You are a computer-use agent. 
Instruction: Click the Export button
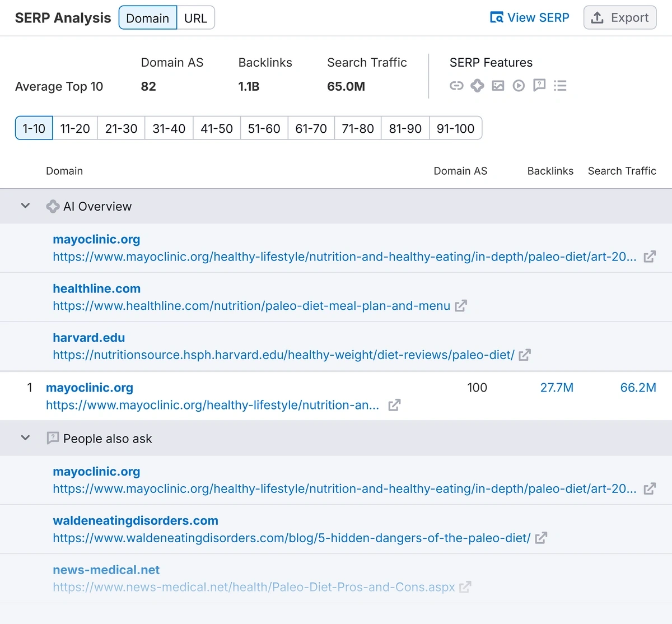pyautogui.click(x=620, y=18)
